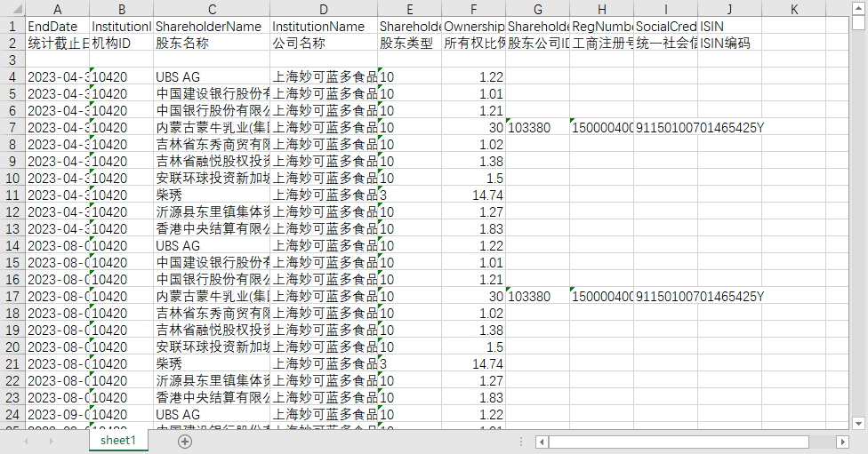Image resolution: width=868 pixels, height=454 pixels.
Task: Select column E header
Action: click(410, 9)
